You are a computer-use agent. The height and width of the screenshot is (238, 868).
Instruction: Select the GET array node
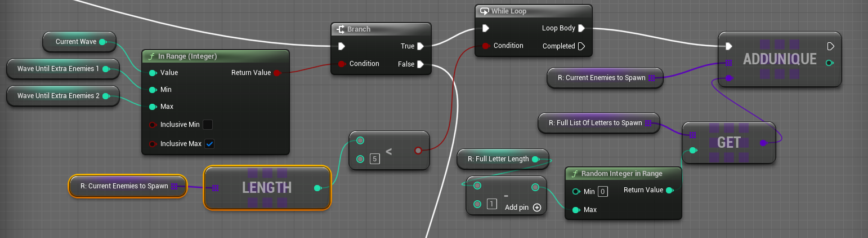pyautogui.click(x=729, y=143)
